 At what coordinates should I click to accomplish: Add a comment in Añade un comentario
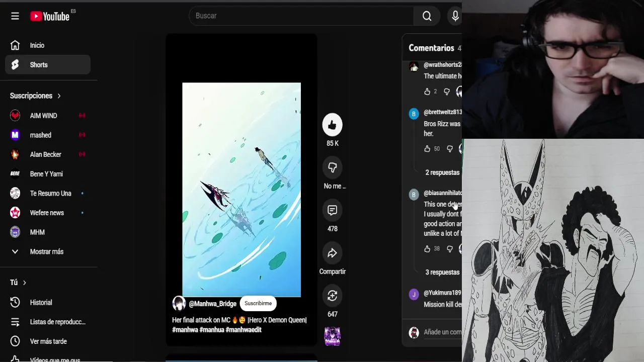[x=443, y=332]
